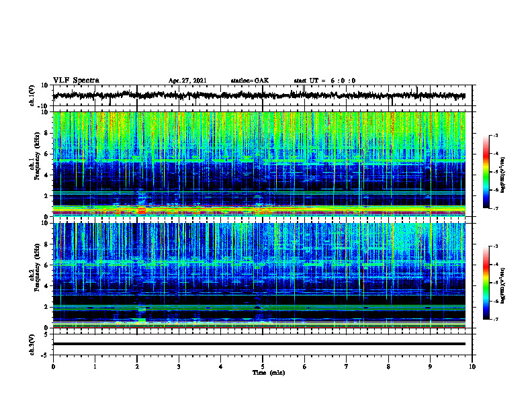Click the time axis tick label '0'
532x411 pixels.
(53, 367)
